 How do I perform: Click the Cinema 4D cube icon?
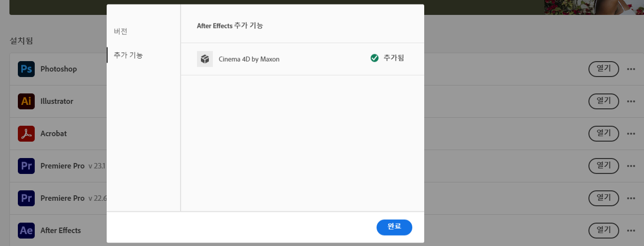click(205, 59)
